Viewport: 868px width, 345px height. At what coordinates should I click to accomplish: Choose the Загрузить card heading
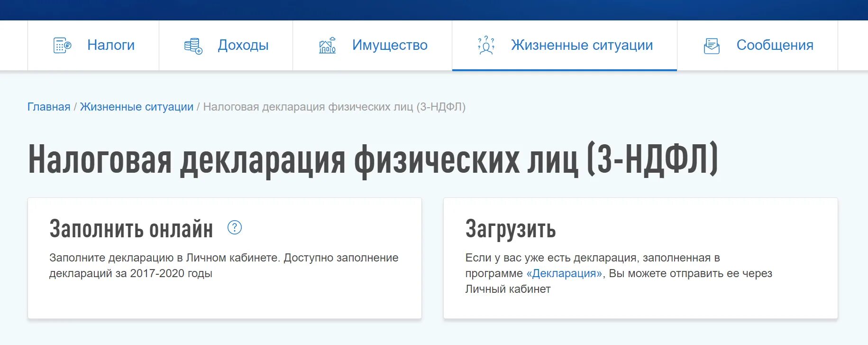pyautogui.click(x=511, y=229)
